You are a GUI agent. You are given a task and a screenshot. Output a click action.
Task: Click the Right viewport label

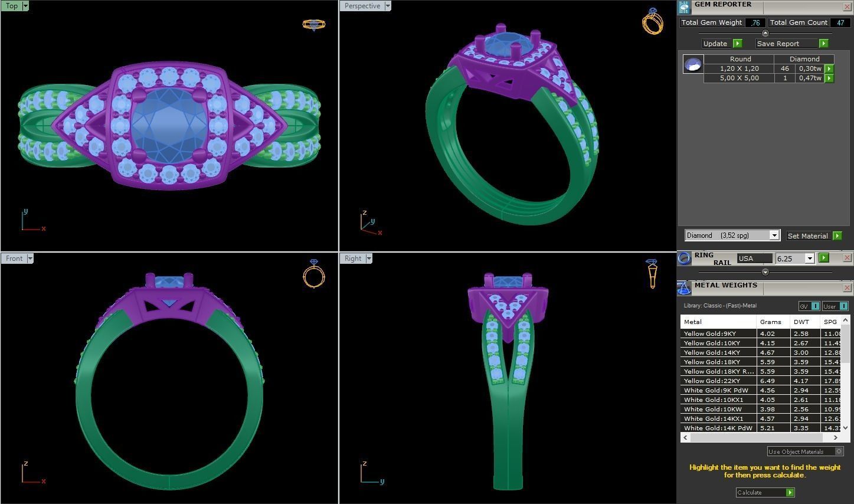(x=353, y=258)
